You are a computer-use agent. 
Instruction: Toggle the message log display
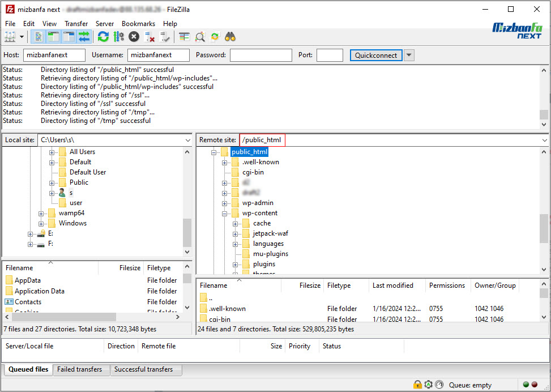point(39,37)
